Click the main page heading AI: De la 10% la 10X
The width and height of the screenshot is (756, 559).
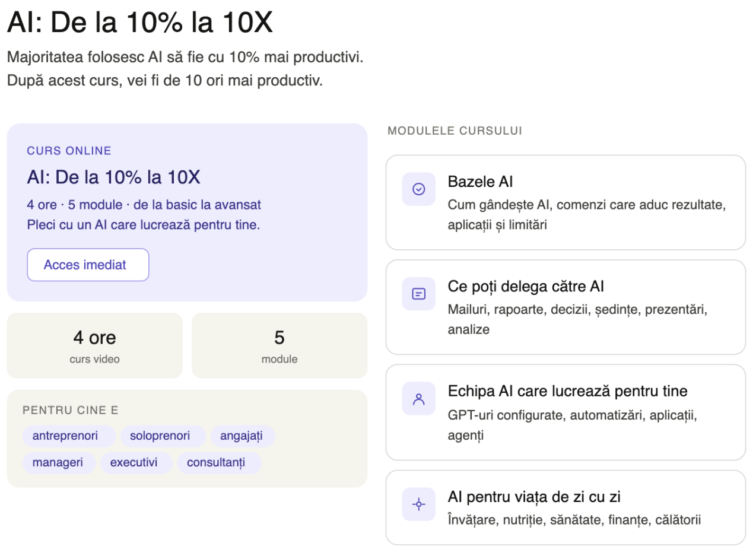click(140, 24)
